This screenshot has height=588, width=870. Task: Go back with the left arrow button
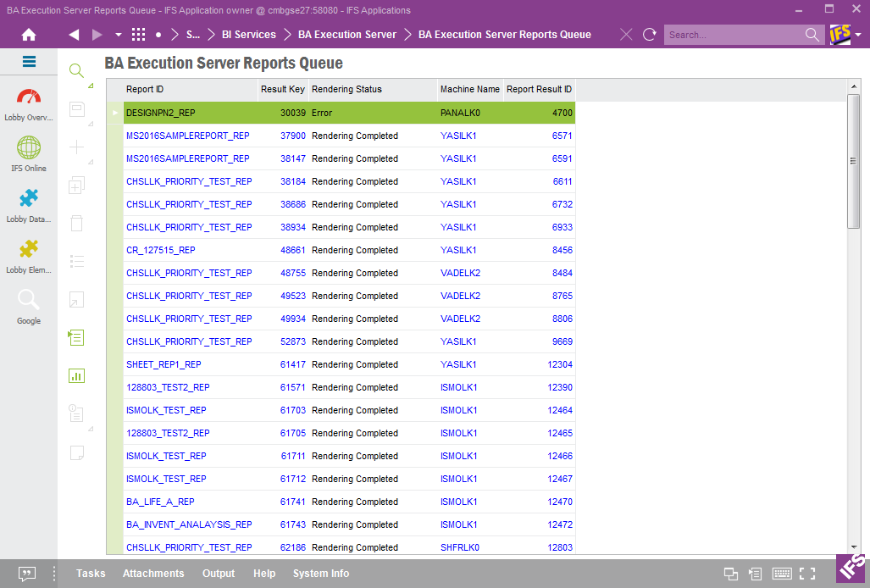[x=74, y=35]
